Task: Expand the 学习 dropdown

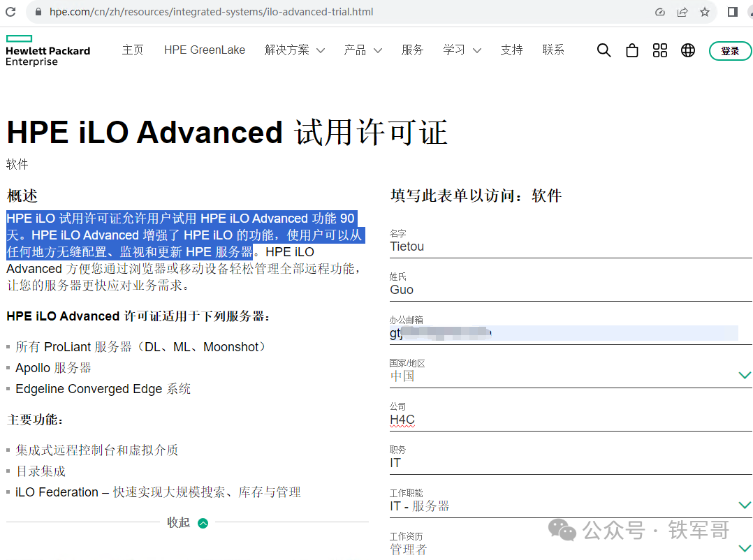Action: tap(462, 50)
